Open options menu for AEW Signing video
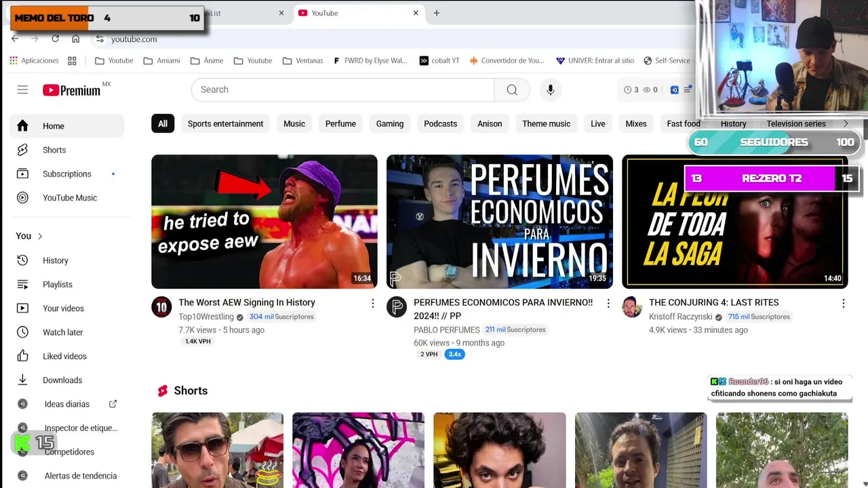This screenshot has height=488, width=868. click(x=372, y=303)
